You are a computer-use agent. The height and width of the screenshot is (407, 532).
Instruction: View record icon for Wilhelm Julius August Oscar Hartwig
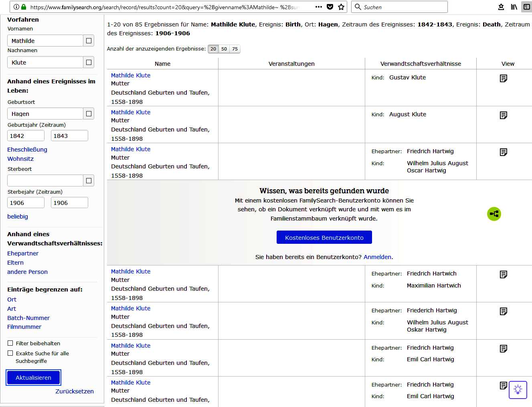[504, 152]
